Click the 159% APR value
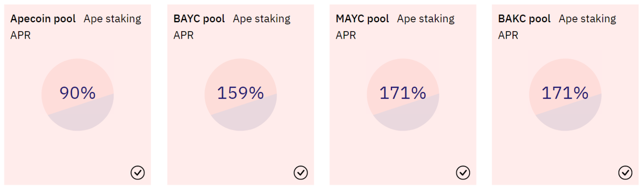The width and height of the screenshot is (644, 192). click(240, 93)
